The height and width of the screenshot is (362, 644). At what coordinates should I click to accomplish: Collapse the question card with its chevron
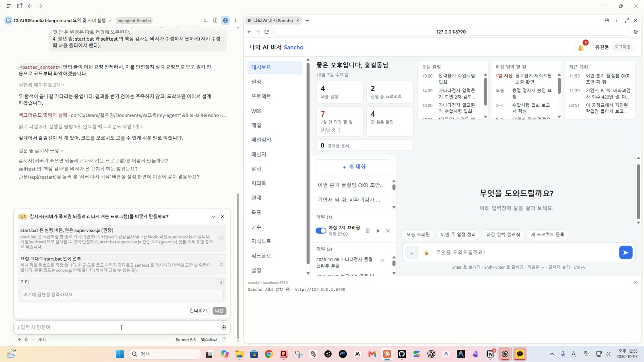point(213,217)
